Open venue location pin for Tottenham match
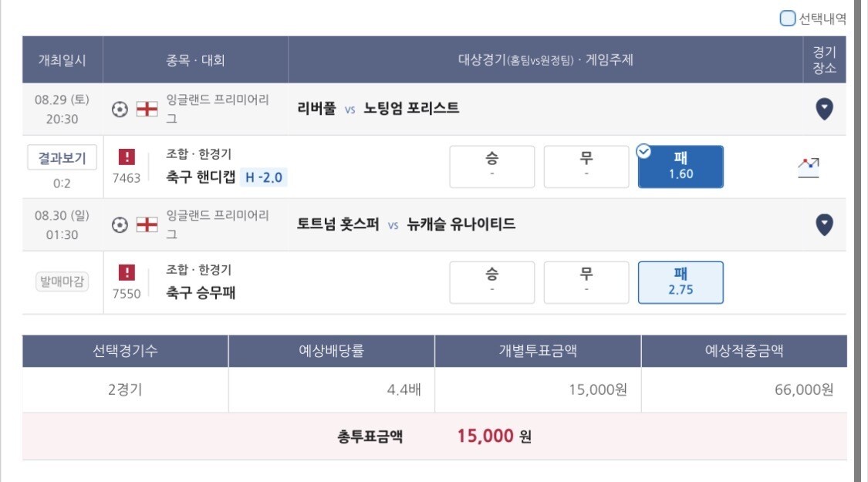The height and width of the screenshot is (482, 868). [824, 224]
